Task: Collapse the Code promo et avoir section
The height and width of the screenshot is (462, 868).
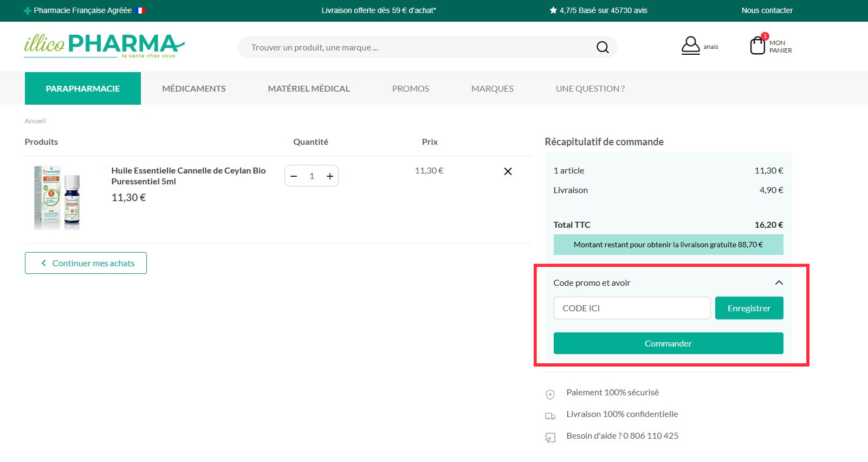Action: 779,283
